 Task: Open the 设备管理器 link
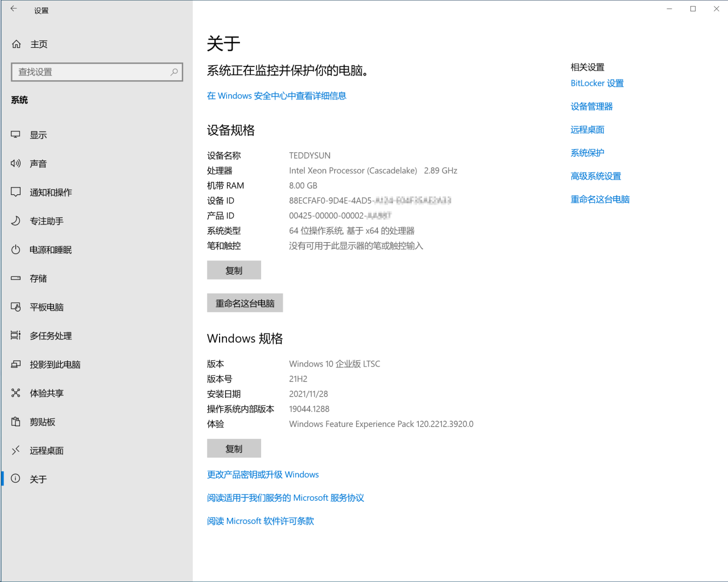pos(591,107)
